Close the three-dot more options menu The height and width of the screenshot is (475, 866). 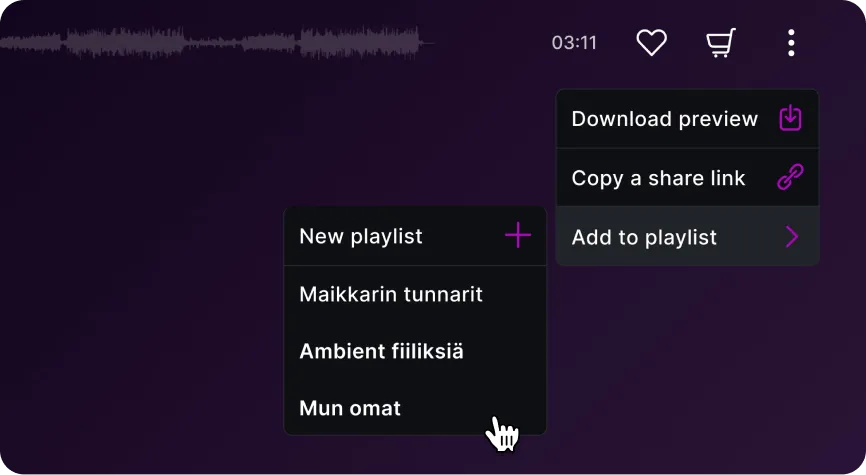(791, 43)
